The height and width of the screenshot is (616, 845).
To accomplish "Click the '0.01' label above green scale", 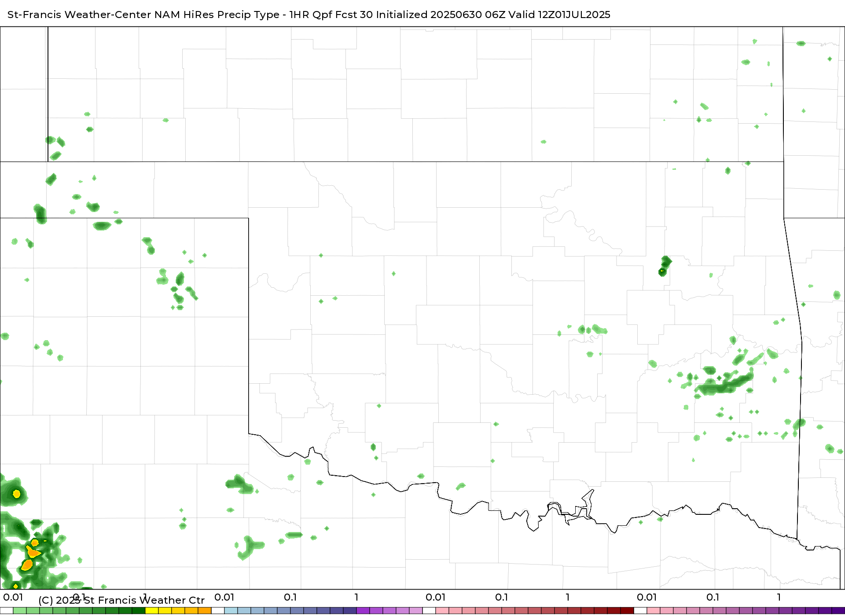I will 13,598.
